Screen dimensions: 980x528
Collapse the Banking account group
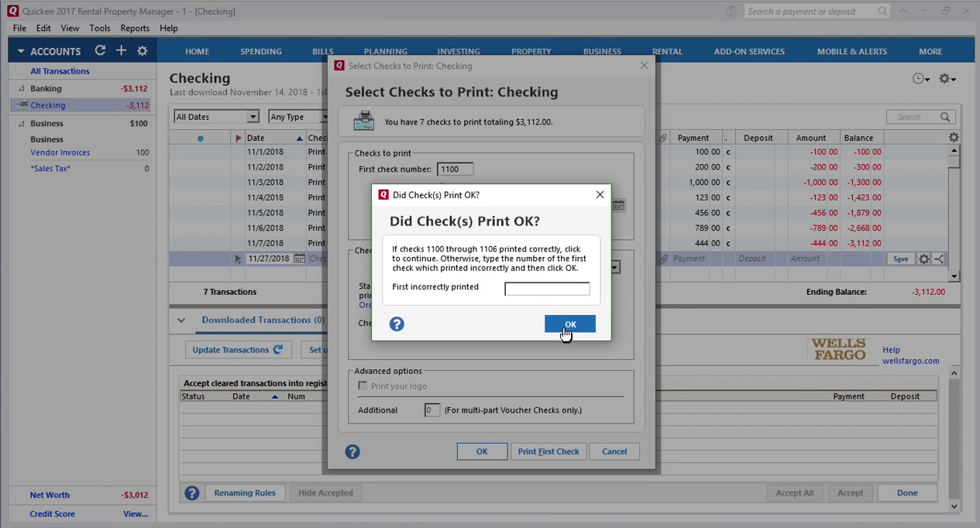click(22, 88)
